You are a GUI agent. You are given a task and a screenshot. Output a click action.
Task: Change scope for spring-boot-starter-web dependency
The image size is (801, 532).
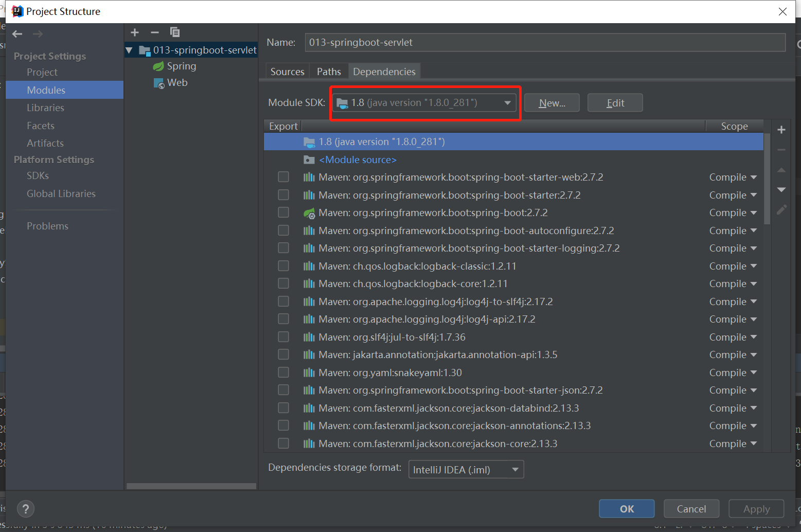pyautogui.click(x=733, y=178)
